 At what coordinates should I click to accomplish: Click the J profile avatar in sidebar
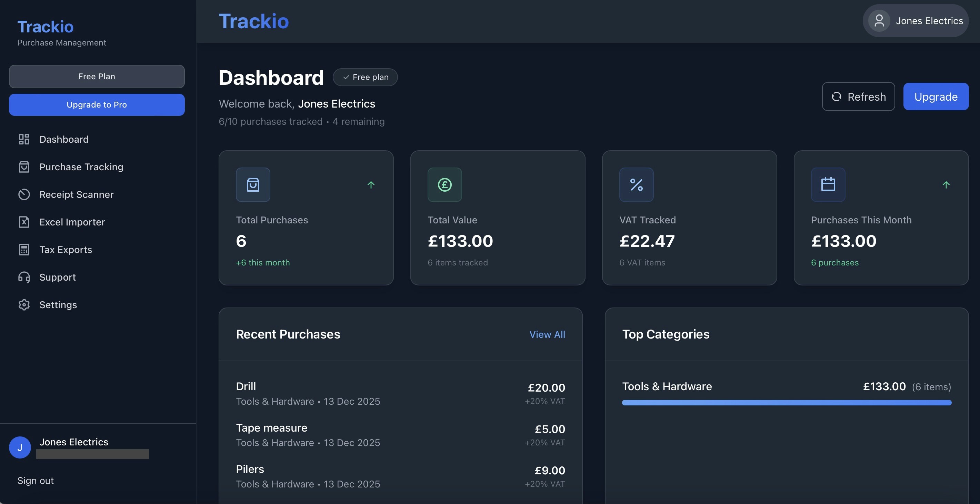pos(20,447)
